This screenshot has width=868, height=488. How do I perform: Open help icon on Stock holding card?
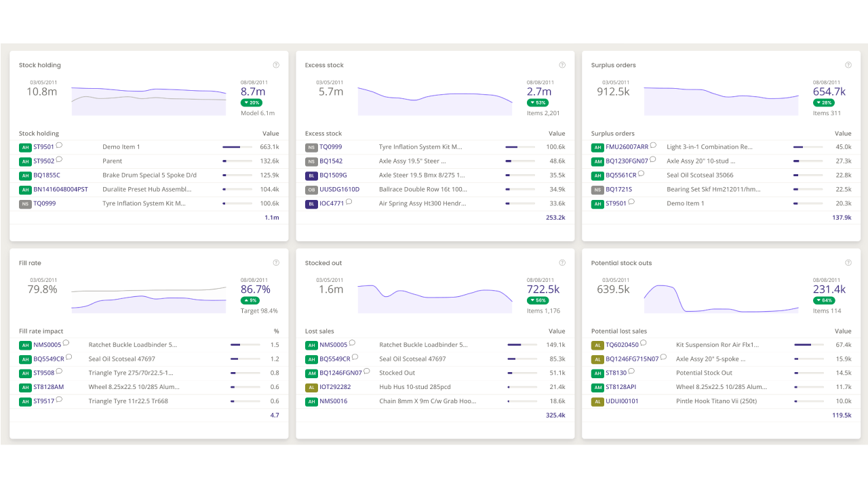276,65
